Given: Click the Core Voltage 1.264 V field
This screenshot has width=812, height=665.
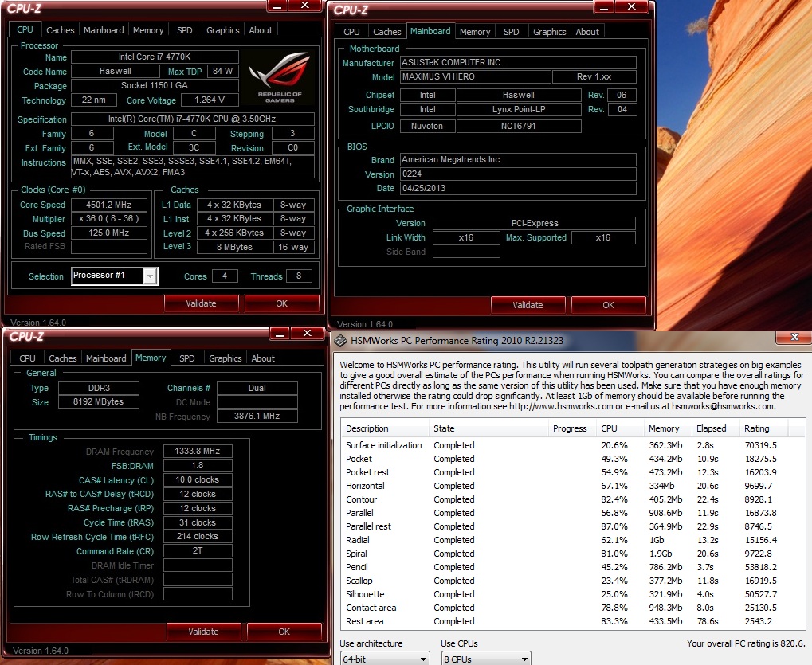Looking at the screenshot, I should coord(210,100).
